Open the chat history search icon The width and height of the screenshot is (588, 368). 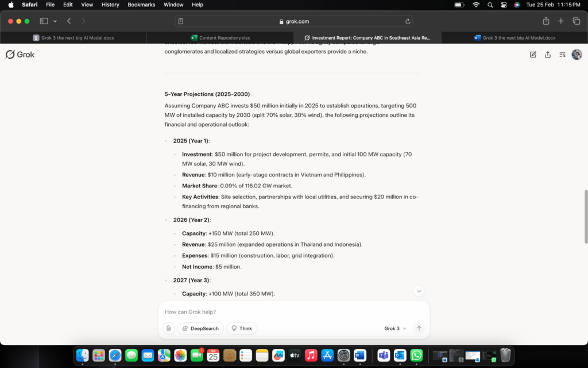(x=563, y=55)
